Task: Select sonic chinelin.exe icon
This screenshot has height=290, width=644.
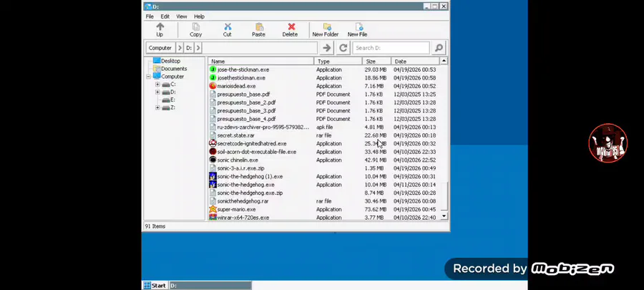Action: point(213,160)
